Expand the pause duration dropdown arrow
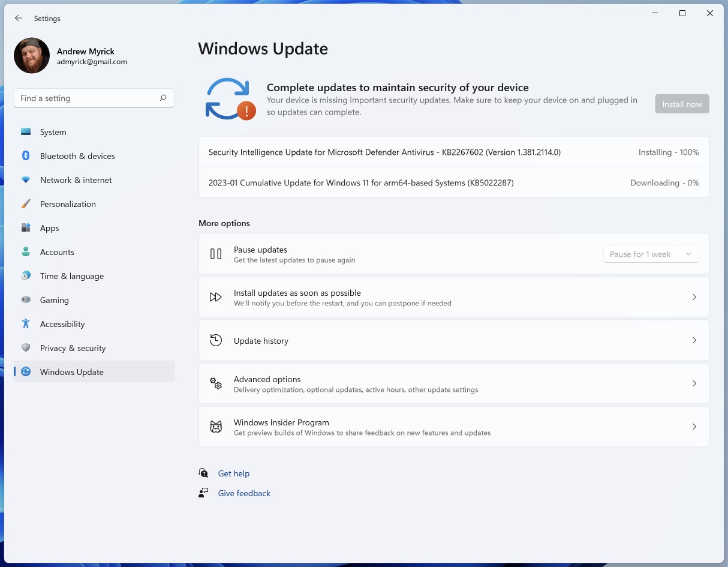The width and height of the screenshot is (728, 567). [688, 254]
